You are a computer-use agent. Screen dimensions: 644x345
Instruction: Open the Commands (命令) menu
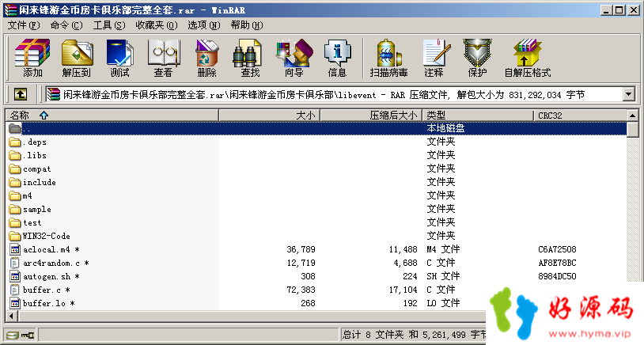[66, 25]
